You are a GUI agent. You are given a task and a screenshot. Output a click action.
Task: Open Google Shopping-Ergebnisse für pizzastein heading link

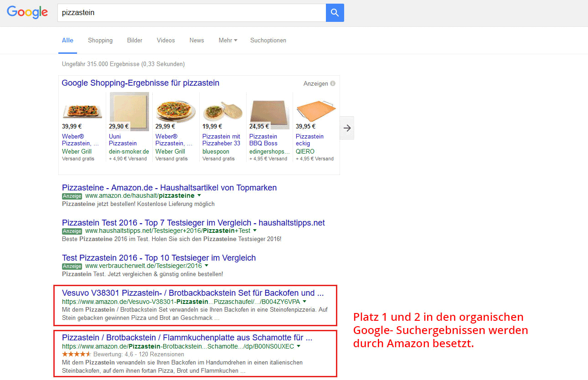click(140, 83)
